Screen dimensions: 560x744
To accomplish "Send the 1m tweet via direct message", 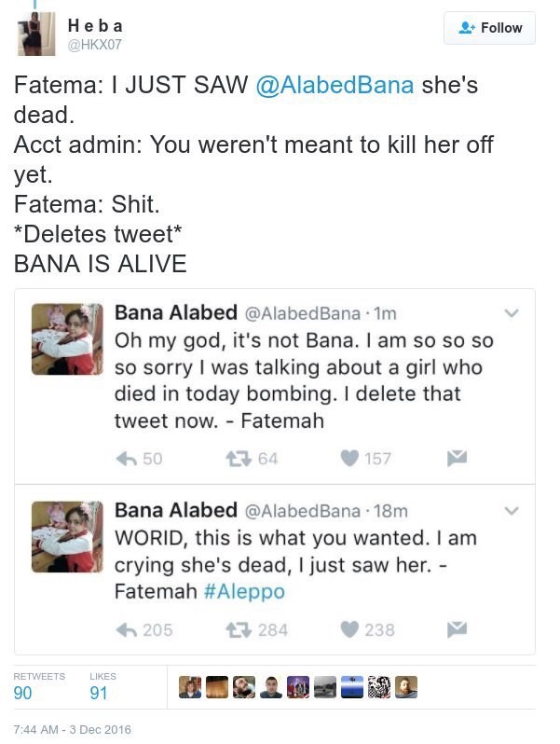I will [458, 458].
